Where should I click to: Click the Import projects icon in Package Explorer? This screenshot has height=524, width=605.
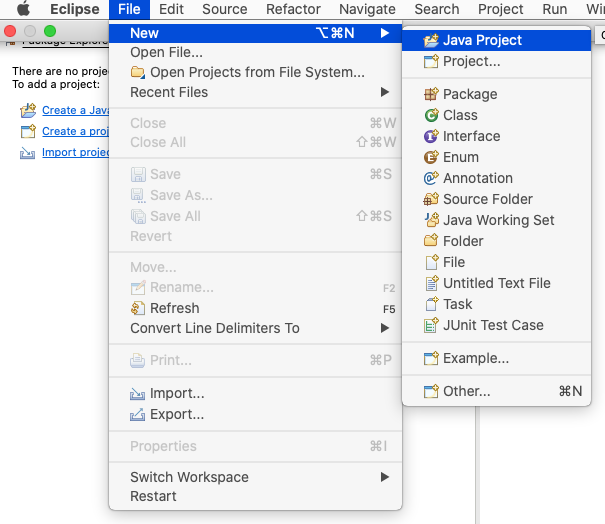pos(27,153)
